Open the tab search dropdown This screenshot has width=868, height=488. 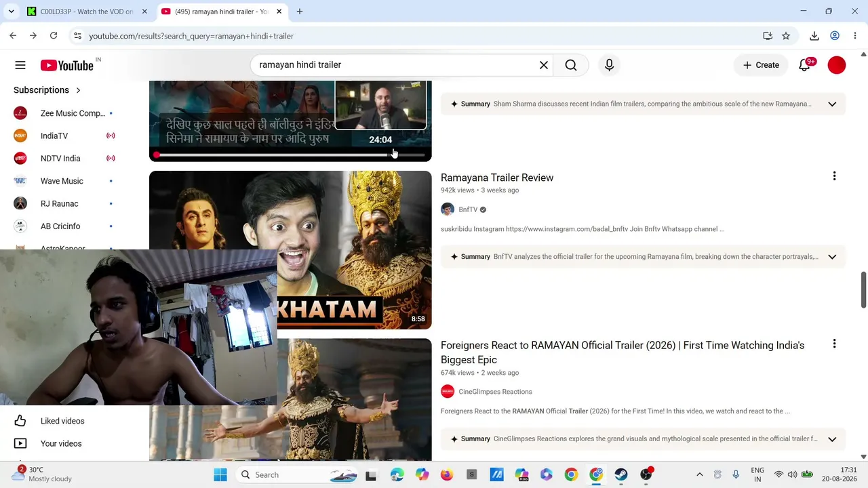[x=11, y=12]
